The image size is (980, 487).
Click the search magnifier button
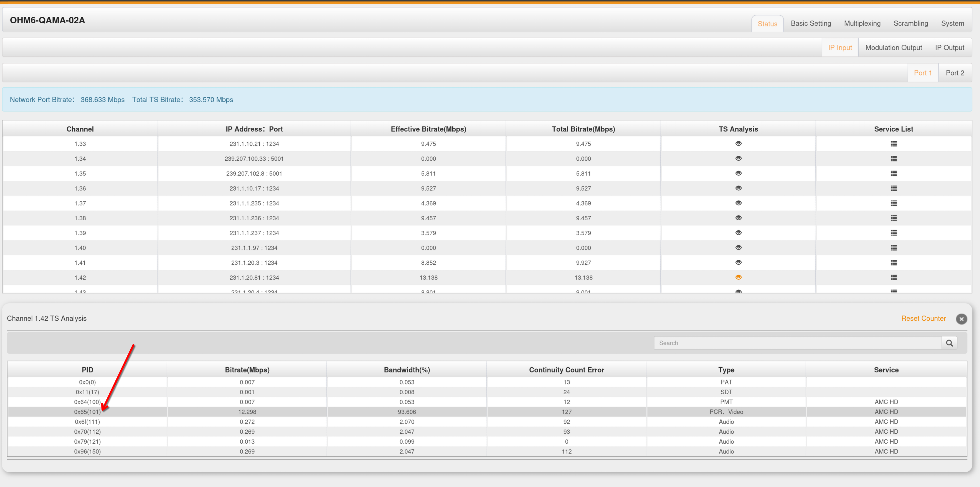tap(949, 343)
